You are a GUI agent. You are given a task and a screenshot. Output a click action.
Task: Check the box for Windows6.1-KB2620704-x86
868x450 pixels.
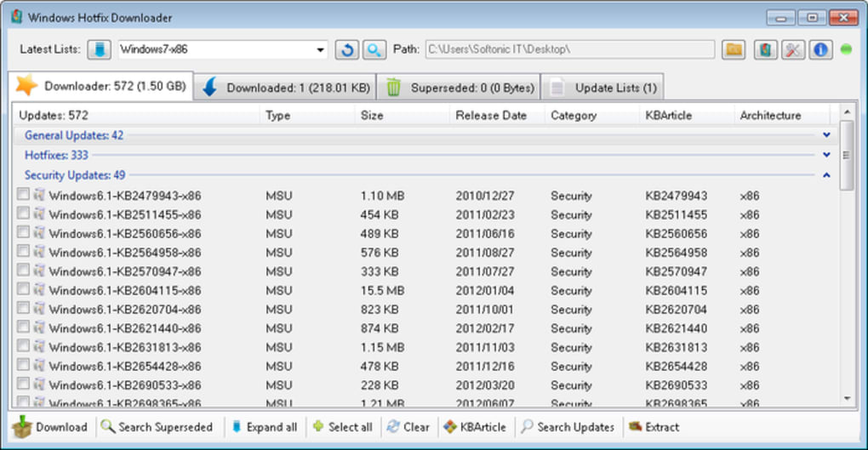23,308
